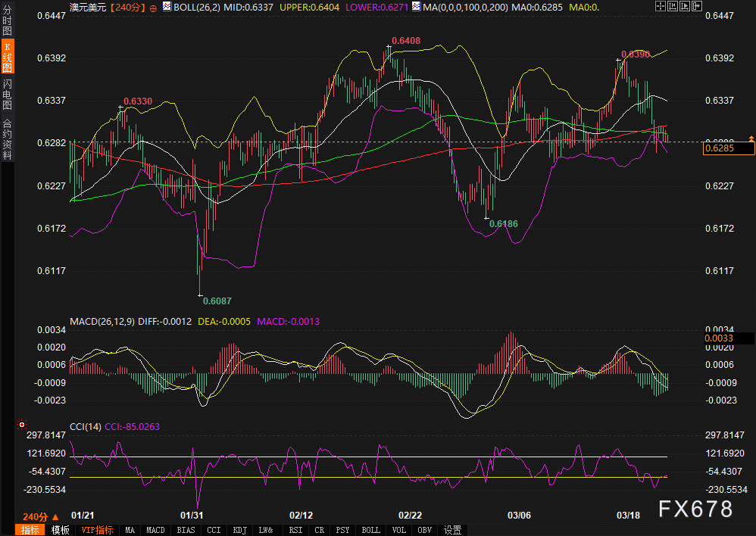
Task: Click the scroll-chart-right play axis icon
Action: [685, 6]
